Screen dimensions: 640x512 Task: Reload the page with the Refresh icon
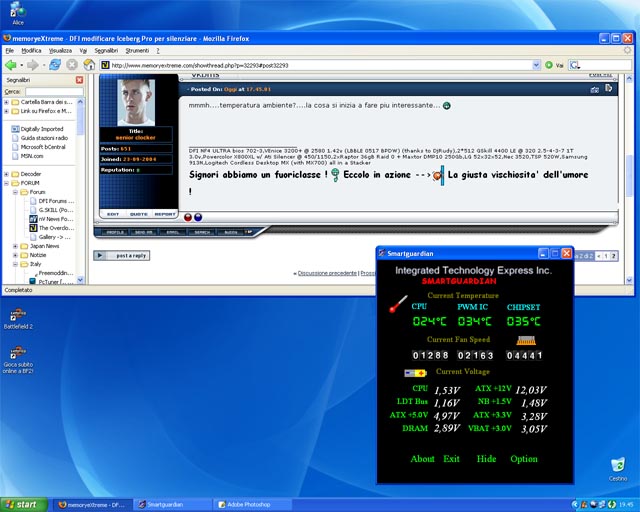coord(55,65)
